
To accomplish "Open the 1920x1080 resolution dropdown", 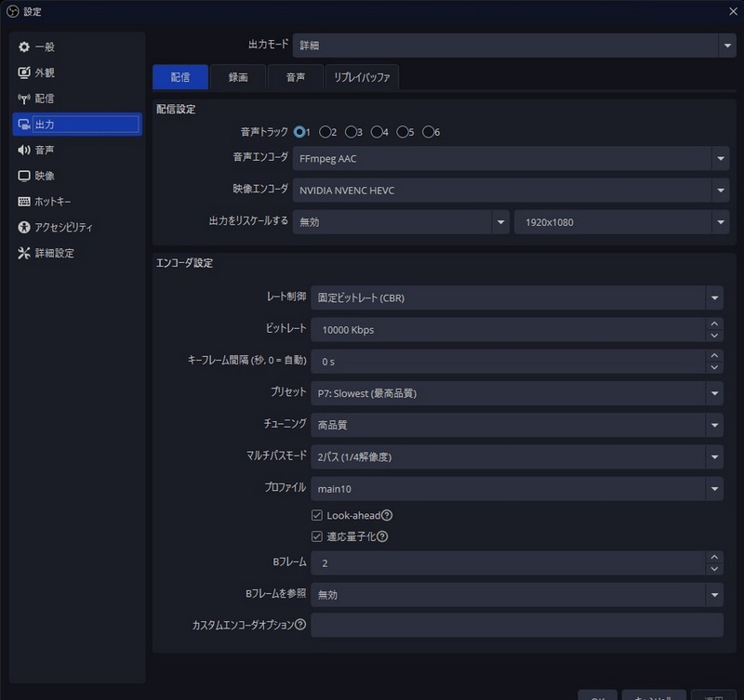I will [621, 222].
